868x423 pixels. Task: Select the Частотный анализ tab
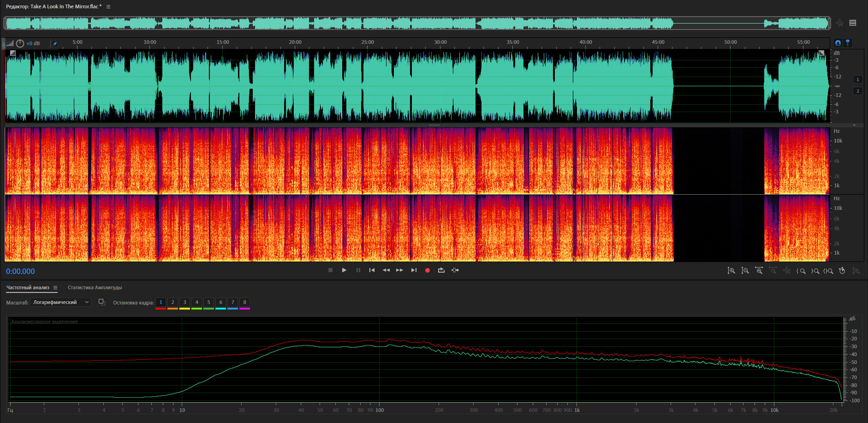click(28, 288)
